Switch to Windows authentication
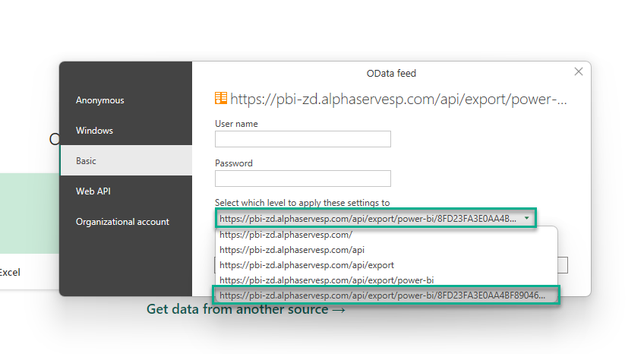 (94, 131)
